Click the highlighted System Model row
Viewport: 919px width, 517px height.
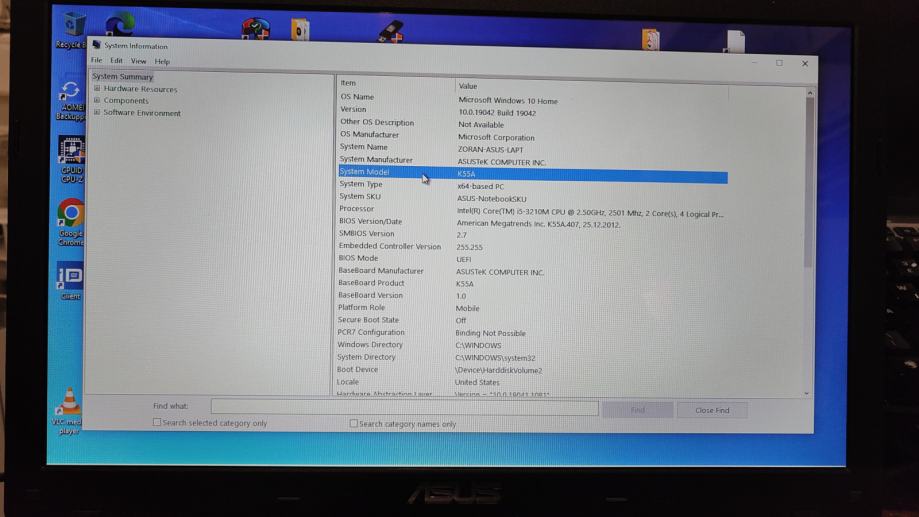(533, 173)
